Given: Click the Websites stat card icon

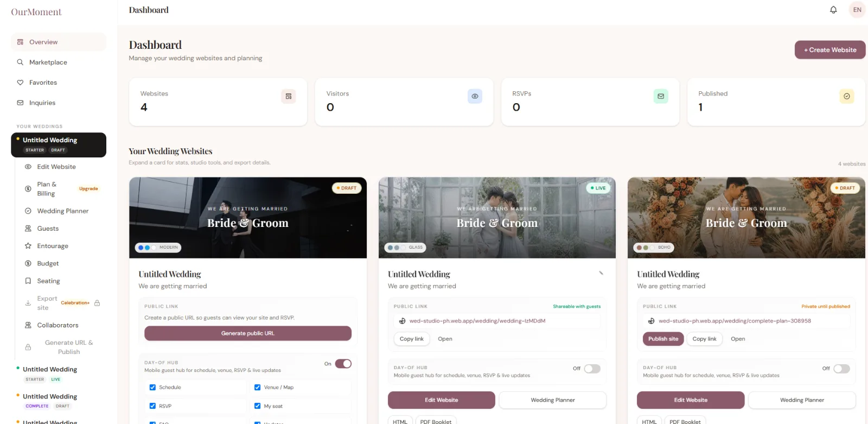Looking at the screenshot, I should 289,96.
